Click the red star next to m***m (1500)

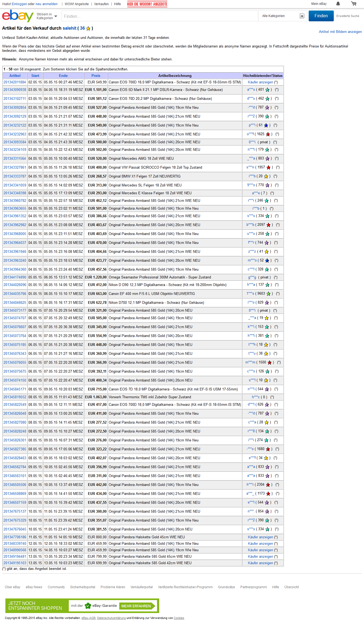(270, 362)
